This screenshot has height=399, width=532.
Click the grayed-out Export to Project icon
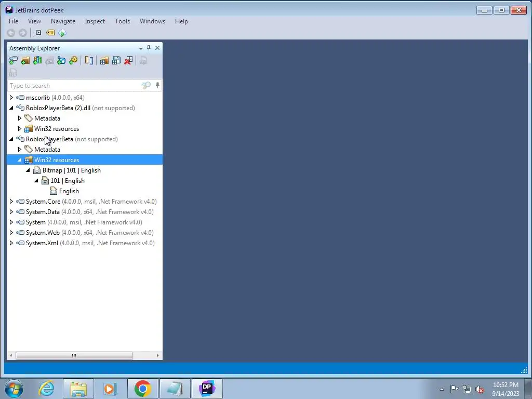point(143,61)
